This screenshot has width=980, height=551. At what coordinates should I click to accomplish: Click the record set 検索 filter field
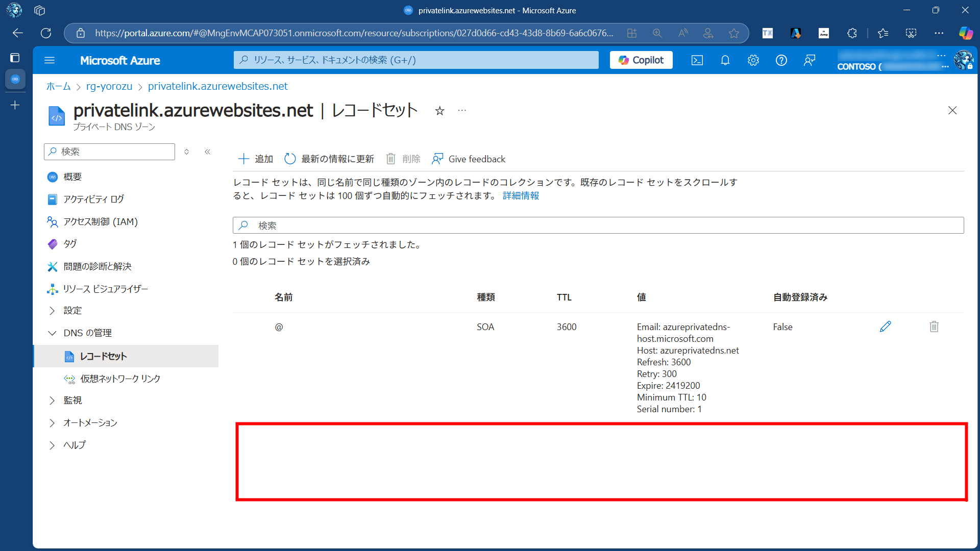pyautogui.click(x=597, y=226)
